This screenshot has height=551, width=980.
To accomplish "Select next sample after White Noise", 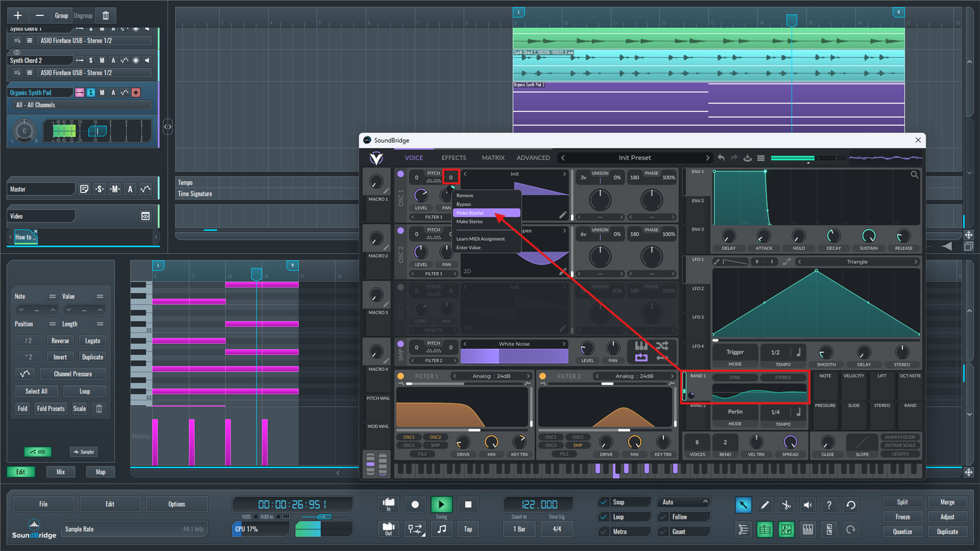I will click(564, 344).
